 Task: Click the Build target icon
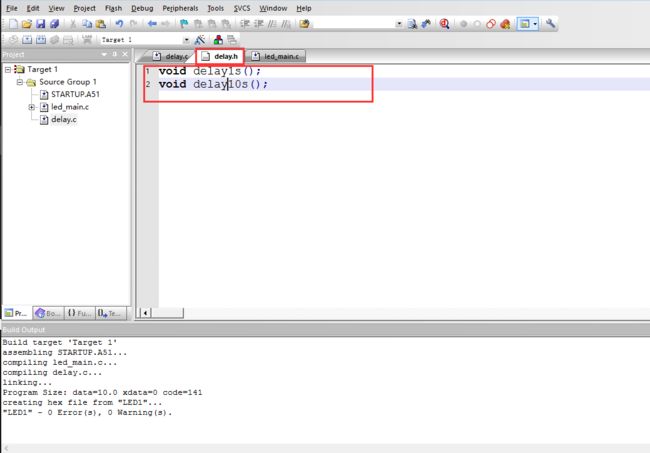pos(27,40)
